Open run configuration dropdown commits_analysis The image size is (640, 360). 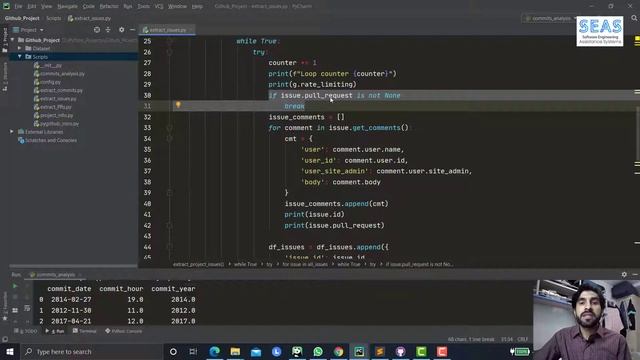[x=550, y=18]
